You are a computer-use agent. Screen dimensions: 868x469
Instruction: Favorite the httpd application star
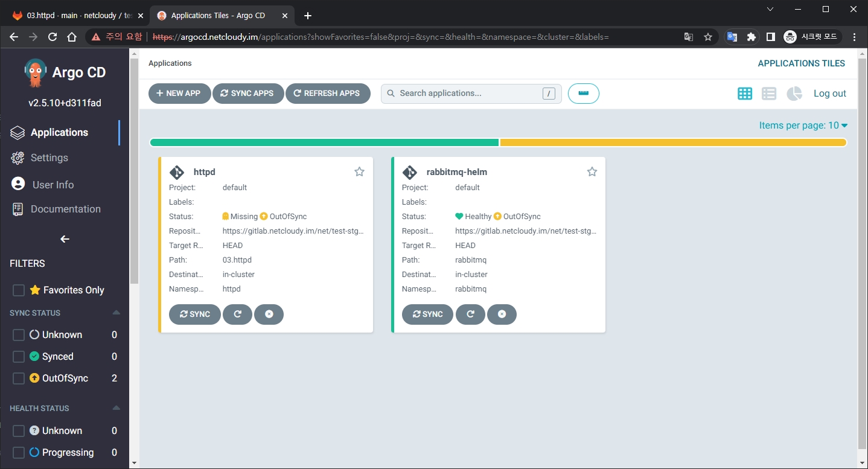[x=359, y=172]
